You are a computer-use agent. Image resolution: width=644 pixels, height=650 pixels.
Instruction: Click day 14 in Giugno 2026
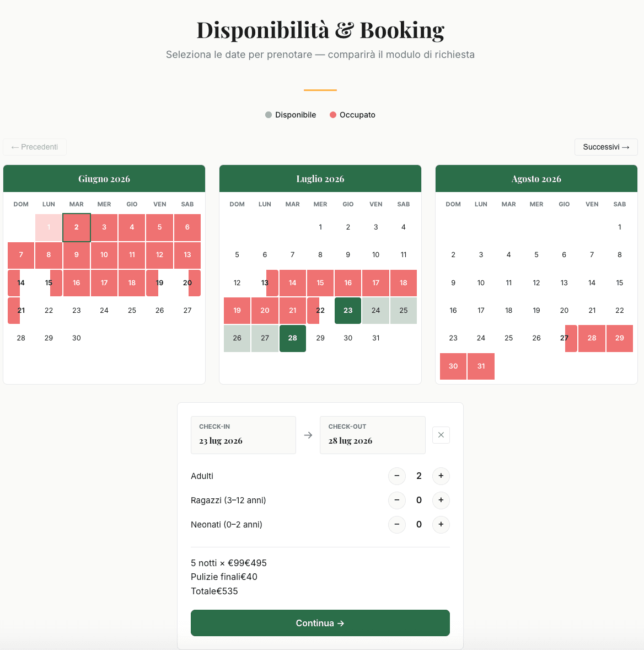pos(21,283)
